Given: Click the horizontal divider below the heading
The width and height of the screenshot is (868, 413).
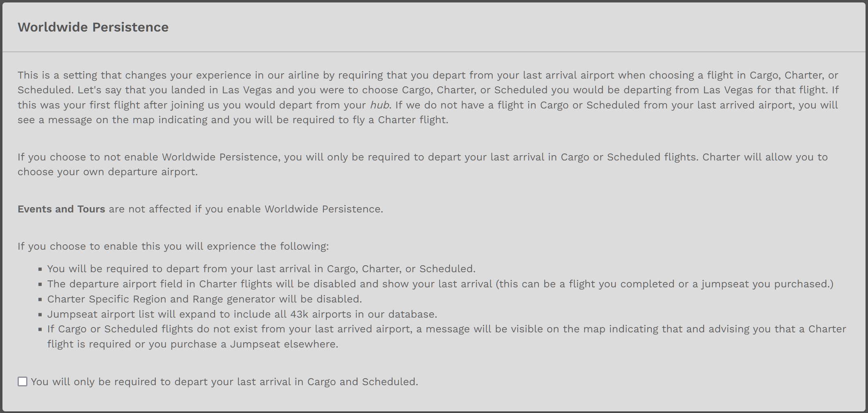Looking at the screenshot, I should click(x=434, y=52).
